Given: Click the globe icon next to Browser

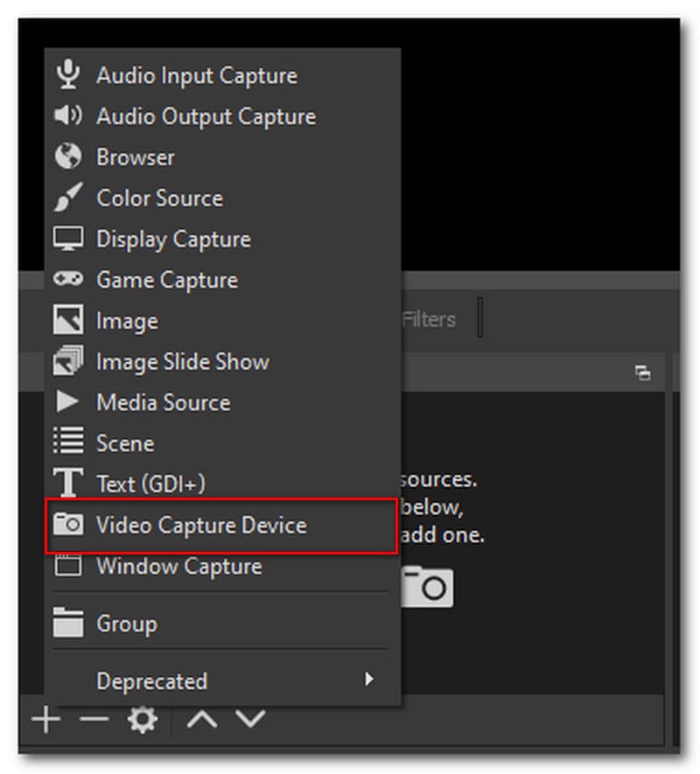Looking at the screenshot, I should [x=67, y=157].
